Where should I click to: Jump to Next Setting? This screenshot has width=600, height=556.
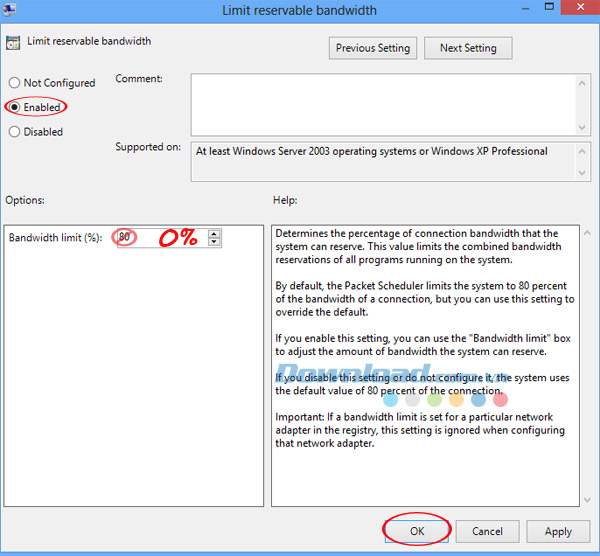(467, 48)
